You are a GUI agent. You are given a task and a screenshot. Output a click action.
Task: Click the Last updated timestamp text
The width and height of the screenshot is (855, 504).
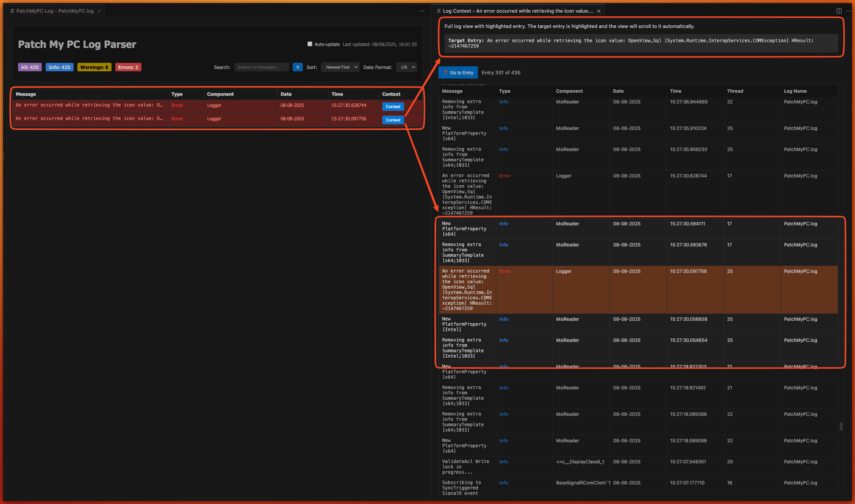coord(379,44)
